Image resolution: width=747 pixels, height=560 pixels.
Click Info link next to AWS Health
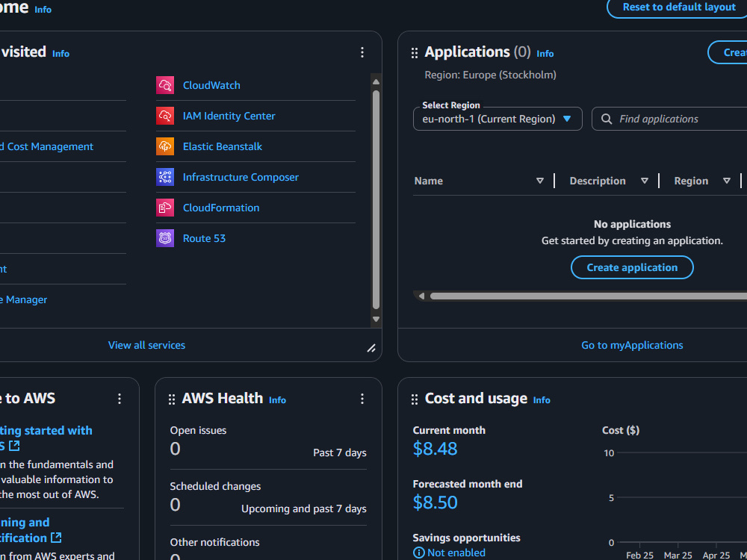pos(277,400)
